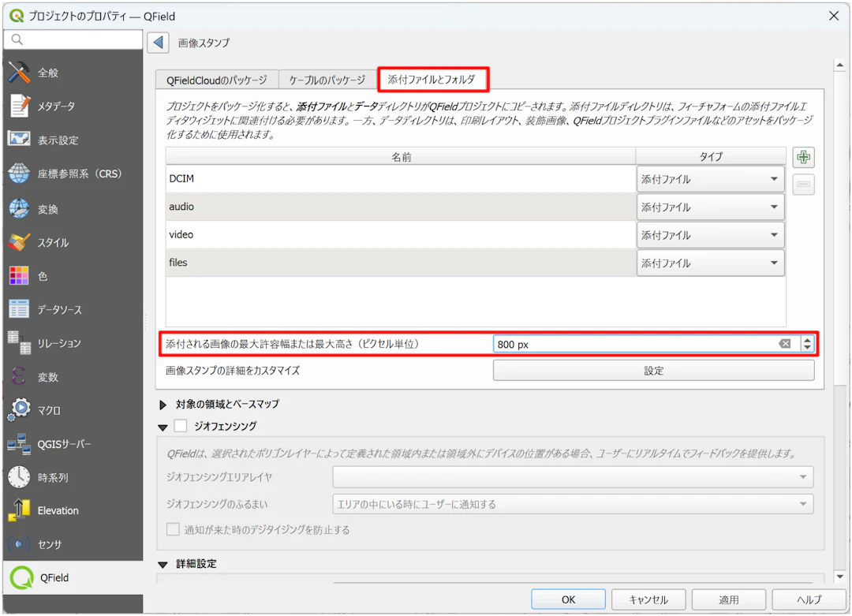The image size is (852, 616).
Task: Open the ヘルプ button
Action: tap(809, 599)
